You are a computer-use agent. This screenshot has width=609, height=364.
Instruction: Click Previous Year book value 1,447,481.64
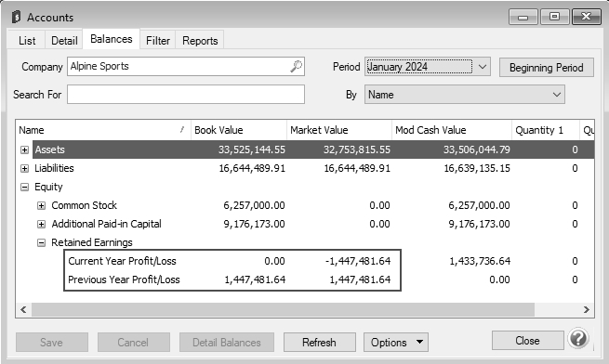(255, 279)
